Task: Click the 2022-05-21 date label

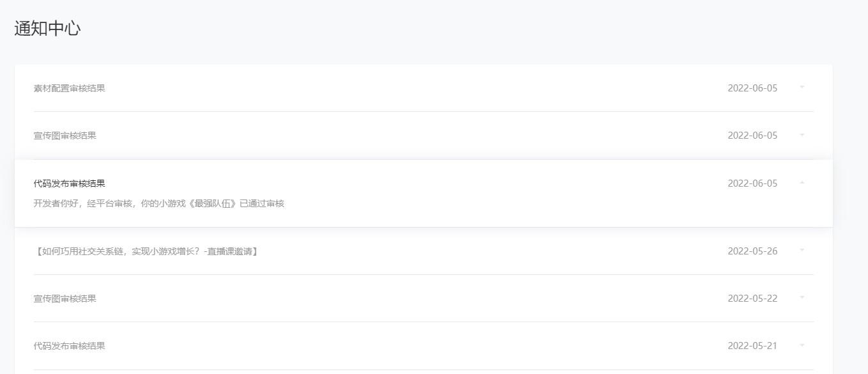Action: coord(752,346)
